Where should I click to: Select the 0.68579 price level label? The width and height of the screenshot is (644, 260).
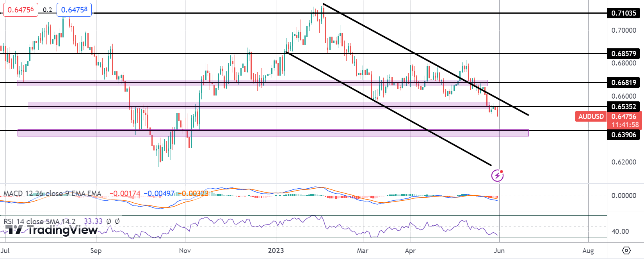[624, 54]
